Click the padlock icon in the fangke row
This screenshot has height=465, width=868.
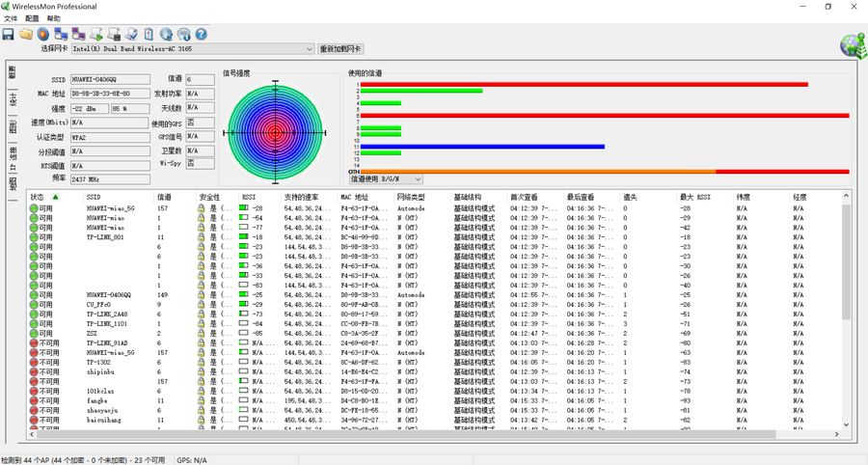pos(202,400)
